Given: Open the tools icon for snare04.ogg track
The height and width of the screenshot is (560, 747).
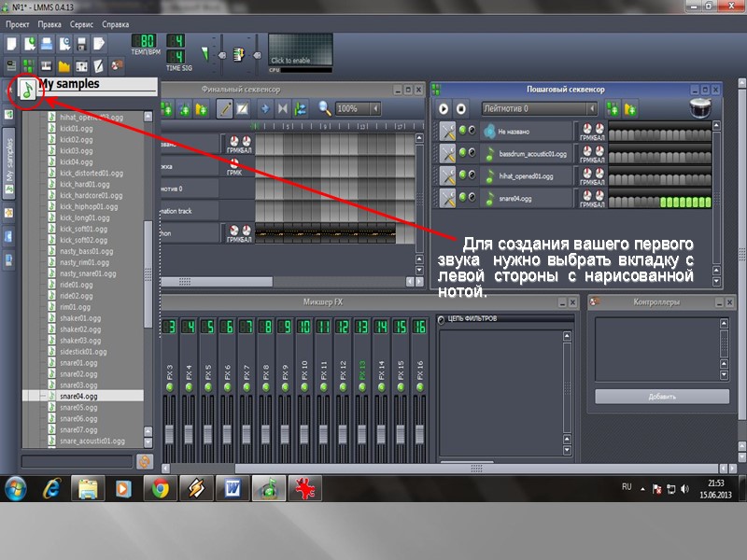Looking at the screenshot, I should pyautogui.click(x=447, y=199).
